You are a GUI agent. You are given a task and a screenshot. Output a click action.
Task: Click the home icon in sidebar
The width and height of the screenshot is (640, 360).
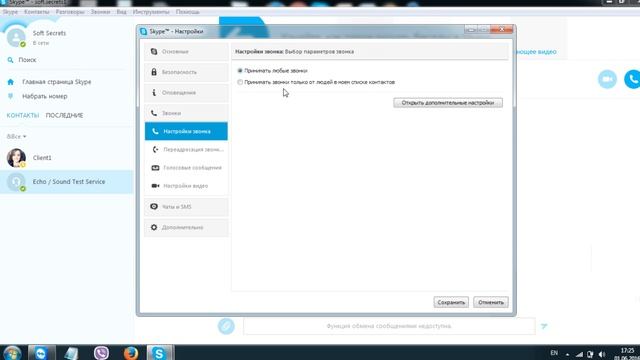coord(11,82)
